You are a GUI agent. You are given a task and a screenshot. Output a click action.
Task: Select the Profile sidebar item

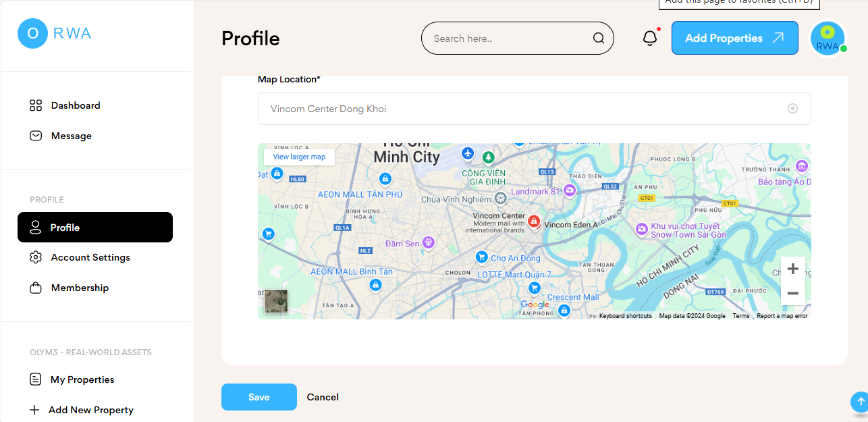[x=95, y=228]
